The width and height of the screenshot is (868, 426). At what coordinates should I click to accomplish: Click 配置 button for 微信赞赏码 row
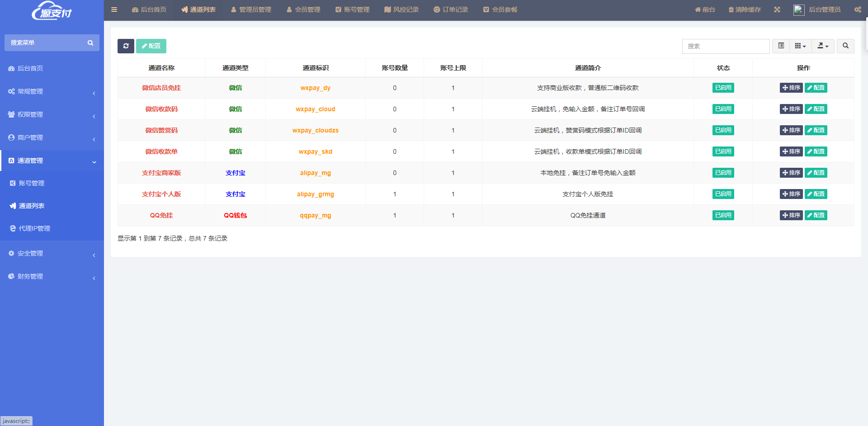pos(816,130)
